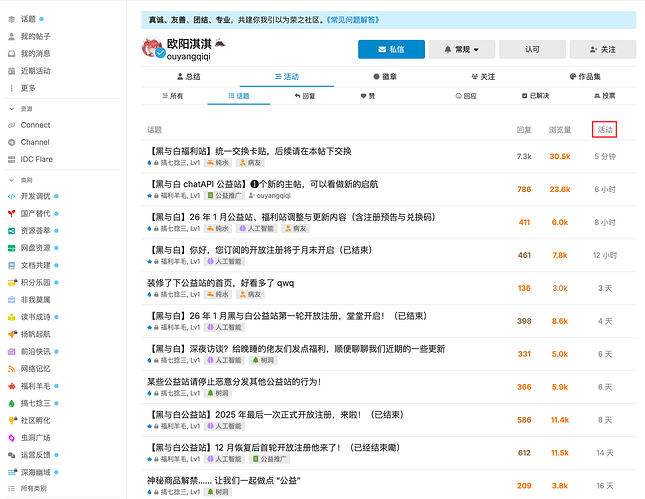The width and height of the screenshot is (645, 499).
Task: Open the 搞七捻三 sidebar category
Action: 35,403
